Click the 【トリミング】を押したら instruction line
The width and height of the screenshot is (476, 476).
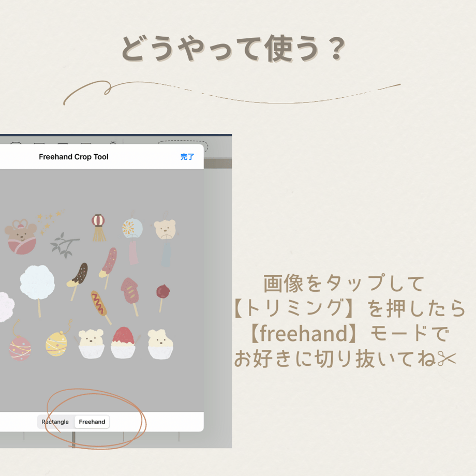pos(349,308)
